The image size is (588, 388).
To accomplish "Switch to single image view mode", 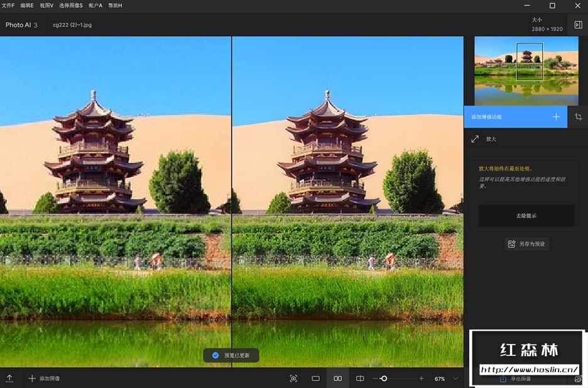I will coord(315,379).
